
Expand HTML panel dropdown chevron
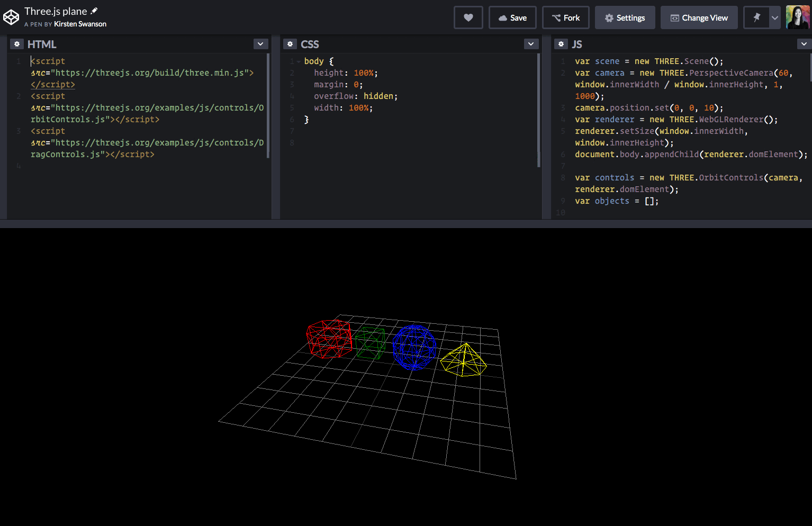coord(260,44)
